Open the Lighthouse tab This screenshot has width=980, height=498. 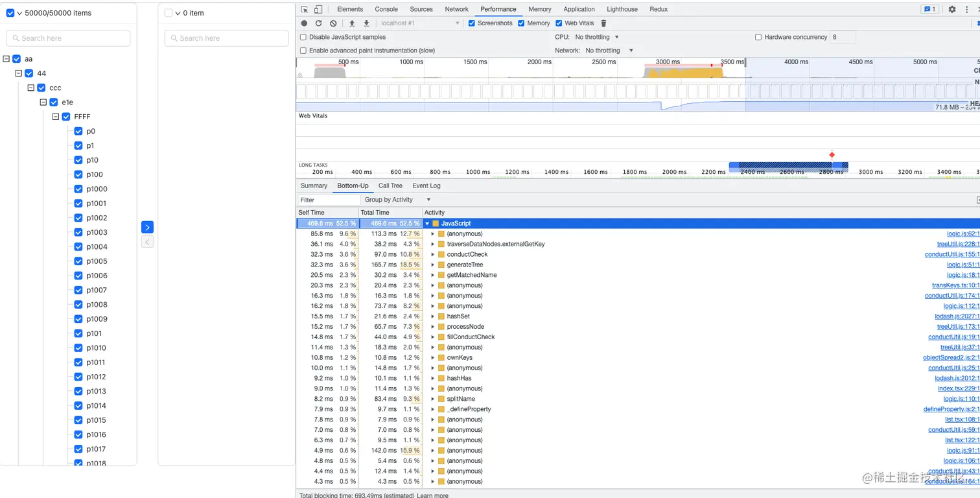pos(622,9)
